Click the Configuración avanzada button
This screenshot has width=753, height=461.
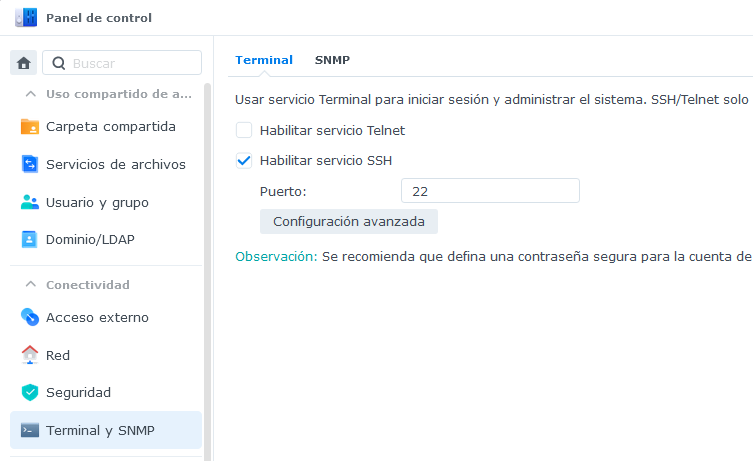(349, 221)
